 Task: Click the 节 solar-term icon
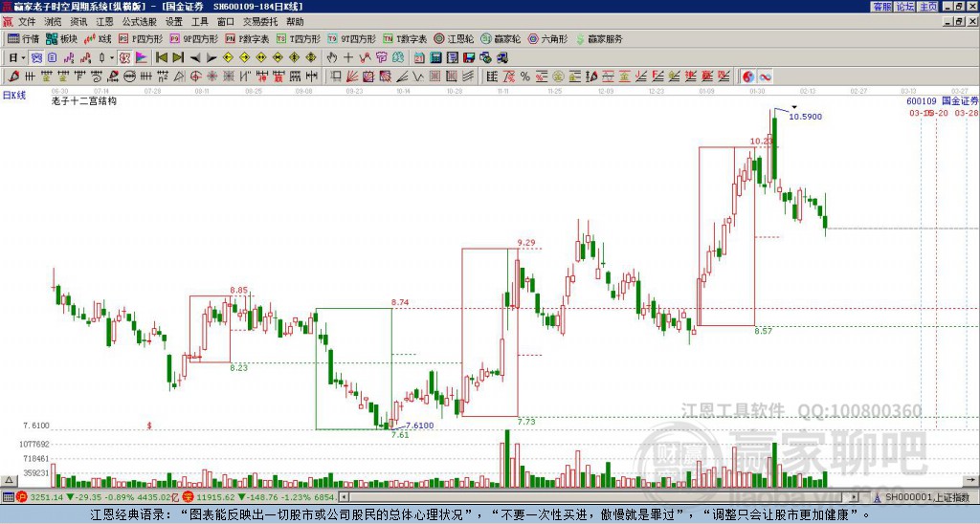(381, 57)
